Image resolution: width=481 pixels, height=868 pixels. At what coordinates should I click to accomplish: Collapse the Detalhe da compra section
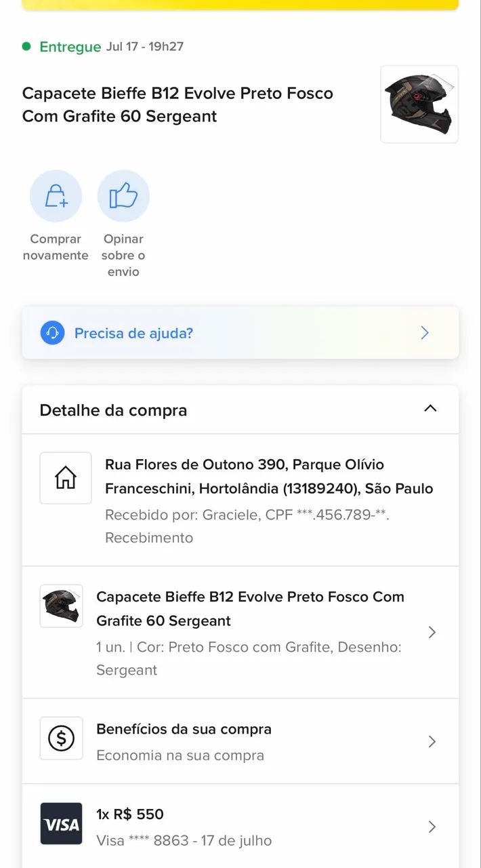click(430, 409)
